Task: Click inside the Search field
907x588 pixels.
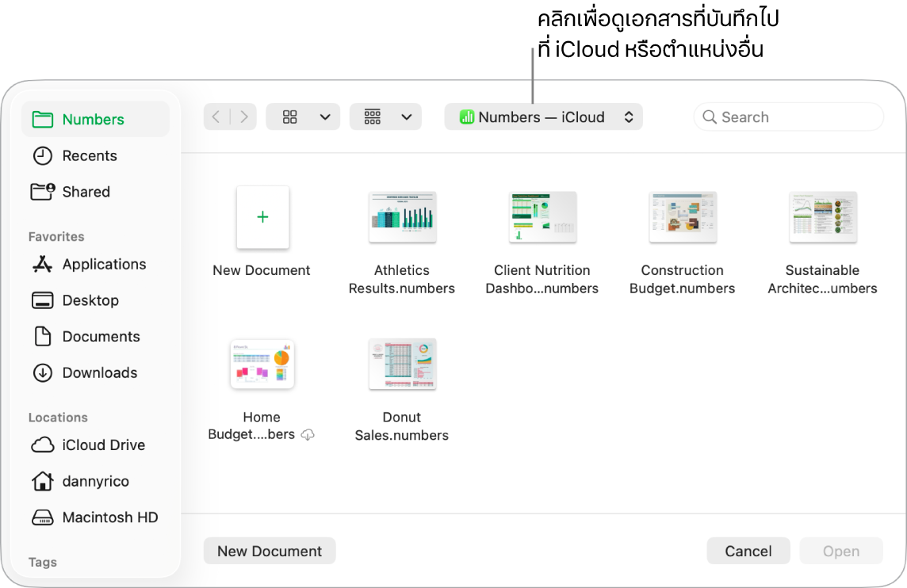Action: click(x=788, y=116)
